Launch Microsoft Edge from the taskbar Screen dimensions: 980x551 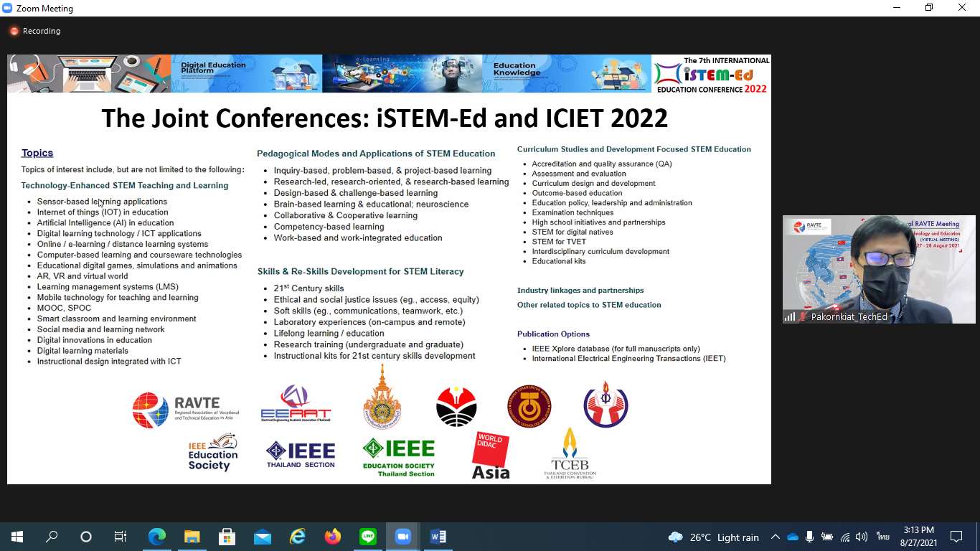[157, 537]
